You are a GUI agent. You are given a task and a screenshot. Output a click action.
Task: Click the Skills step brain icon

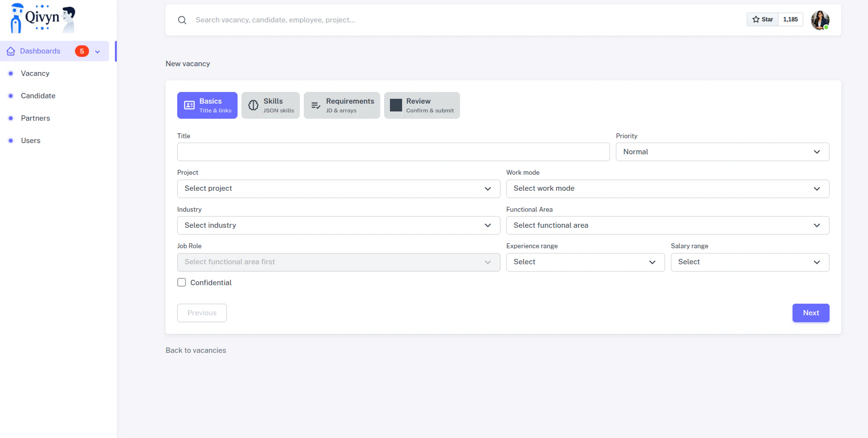[254, 105]
